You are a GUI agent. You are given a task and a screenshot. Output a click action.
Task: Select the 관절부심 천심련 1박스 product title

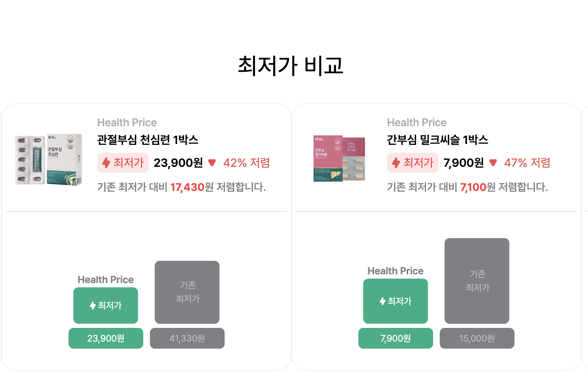pyautogui.click(x=148, y=141)
